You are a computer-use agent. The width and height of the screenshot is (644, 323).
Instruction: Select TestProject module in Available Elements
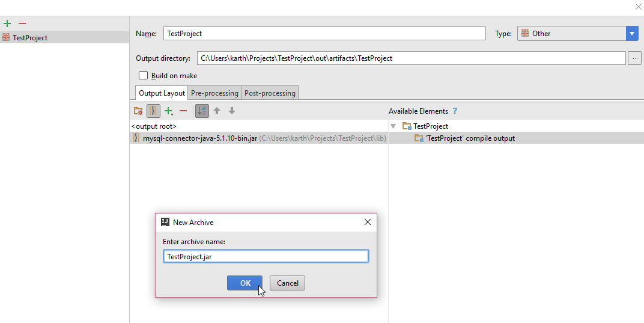pos(425,126)
